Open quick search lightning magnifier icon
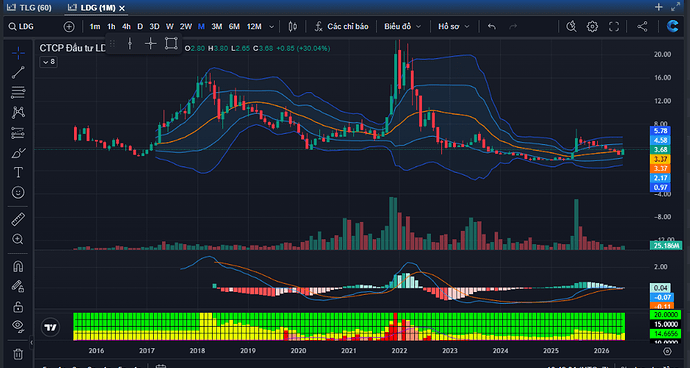The width and height of the screenshot is (690, 368). [571, 26]
